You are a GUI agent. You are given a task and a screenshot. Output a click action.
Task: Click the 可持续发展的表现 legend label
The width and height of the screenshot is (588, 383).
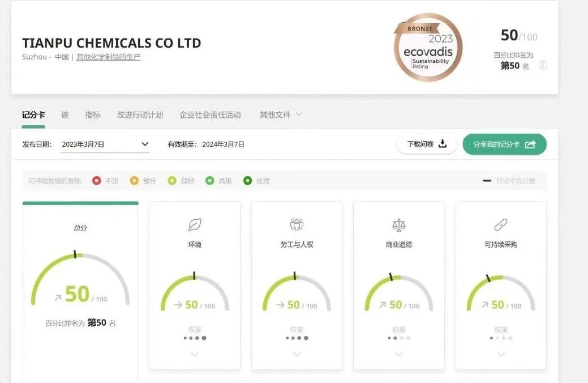pos(54,181)
